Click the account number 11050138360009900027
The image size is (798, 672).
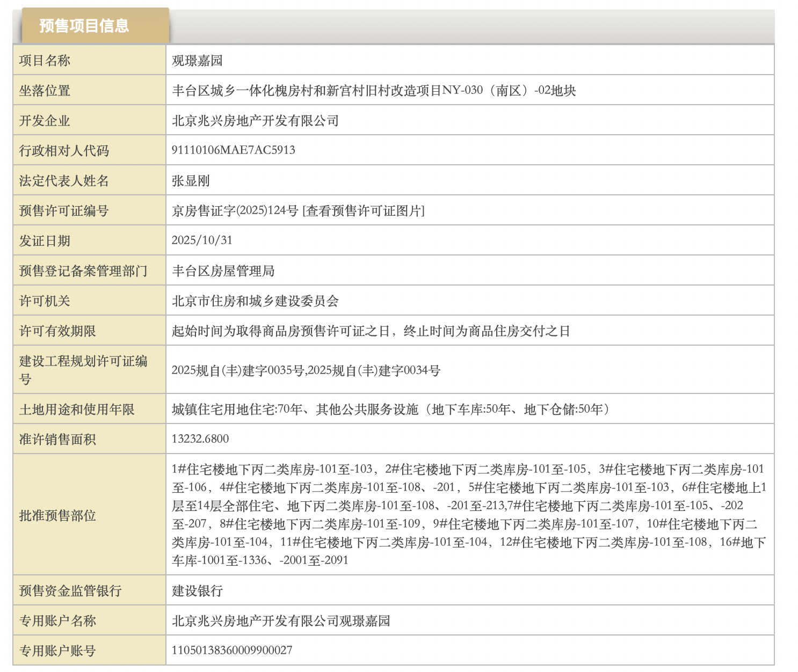(232, 651)
